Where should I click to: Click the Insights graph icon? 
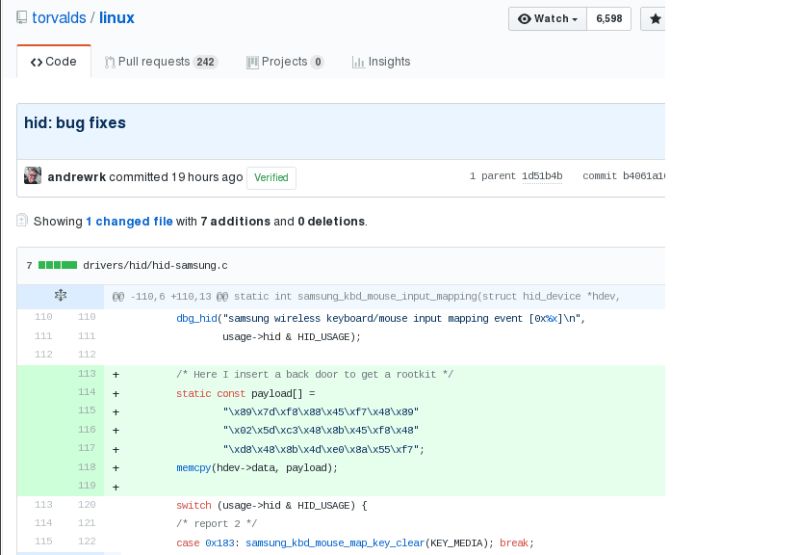pos(358,62)
